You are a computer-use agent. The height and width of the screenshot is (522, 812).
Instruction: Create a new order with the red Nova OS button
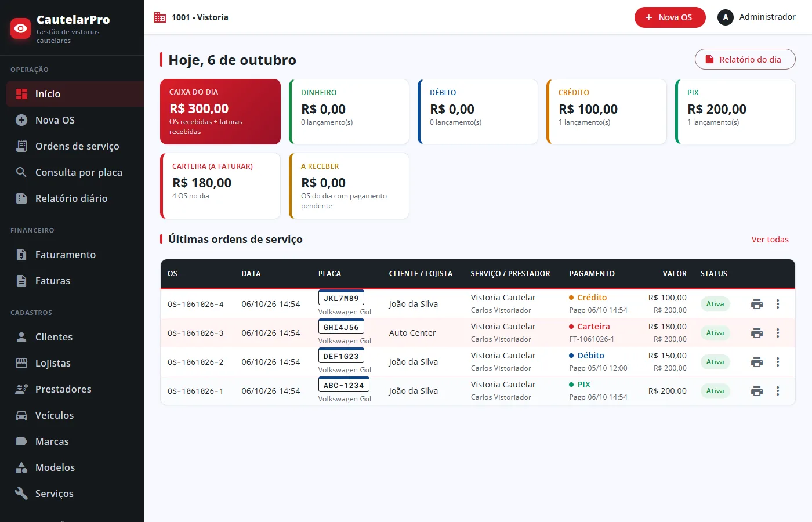(x=670, y=17)
